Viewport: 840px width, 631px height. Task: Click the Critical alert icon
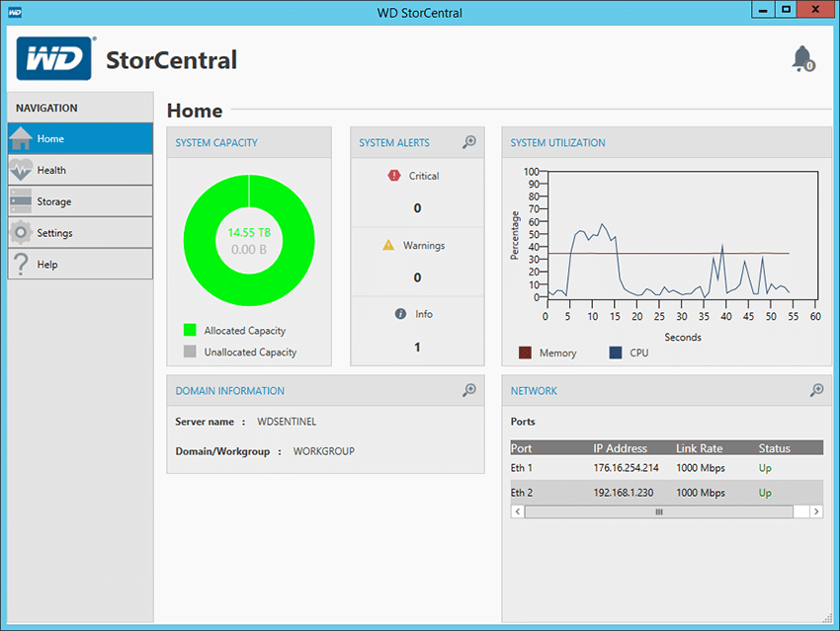click(x=394, y=176)
